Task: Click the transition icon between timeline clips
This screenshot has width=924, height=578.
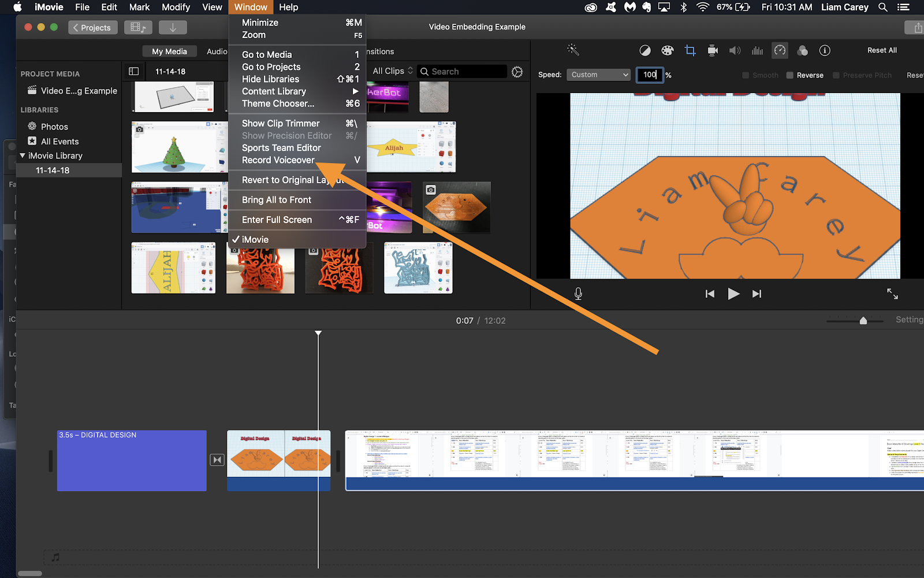Action: (x=217, y=460)
